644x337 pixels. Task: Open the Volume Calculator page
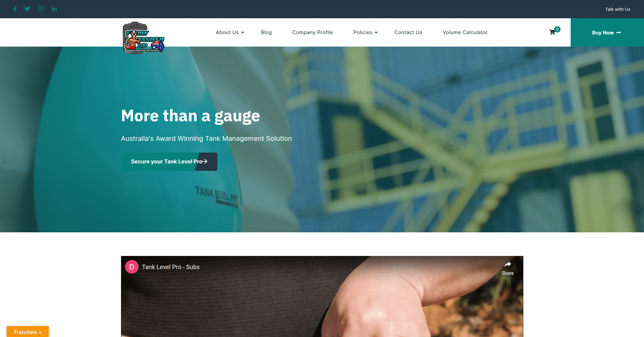(x=465, y=32)
